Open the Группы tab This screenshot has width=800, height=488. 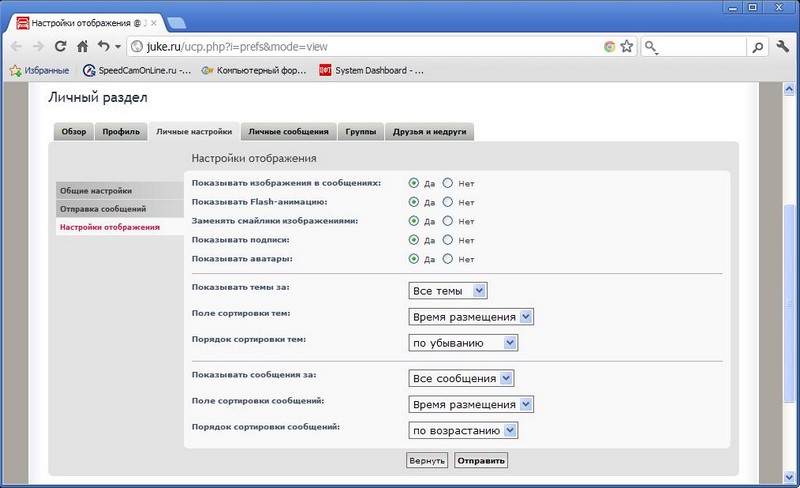point(361,132)
